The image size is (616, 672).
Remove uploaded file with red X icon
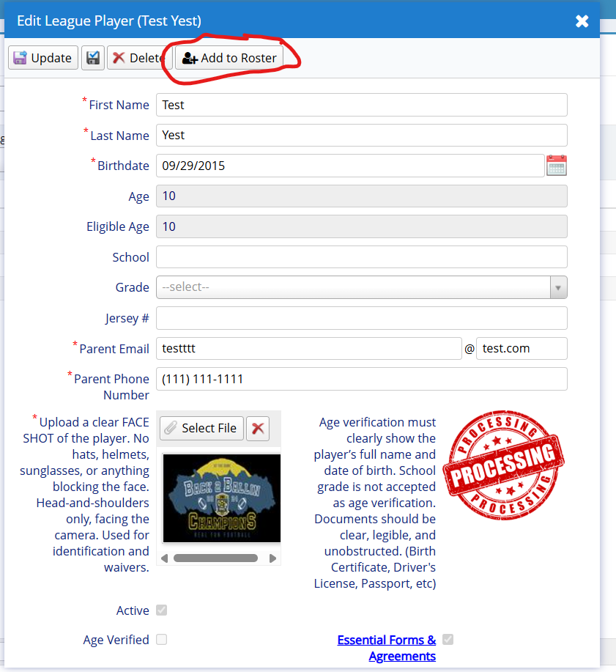pos(257,428)
